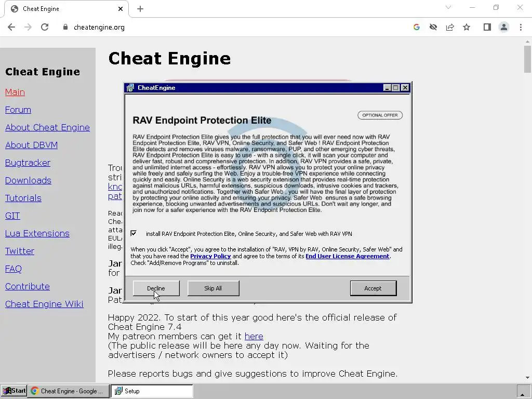
Task: Open a new tab with plus button
Action: 140,9
